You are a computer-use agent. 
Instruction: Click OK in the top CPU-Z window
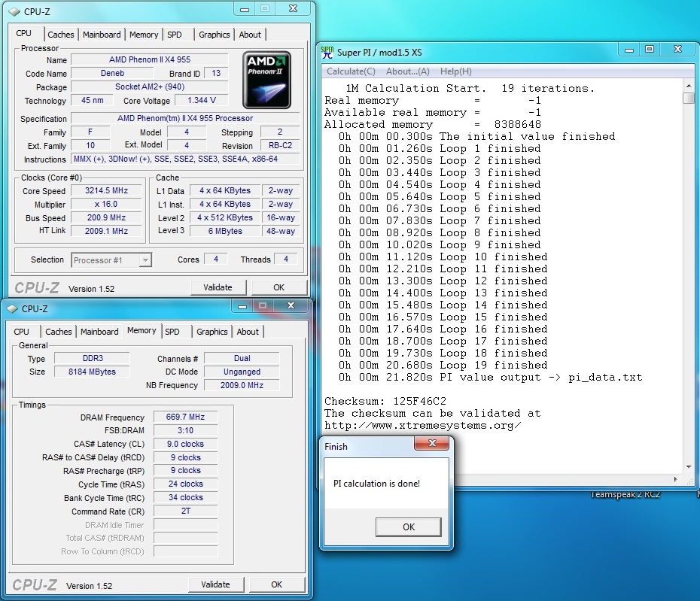pos(279,287)
